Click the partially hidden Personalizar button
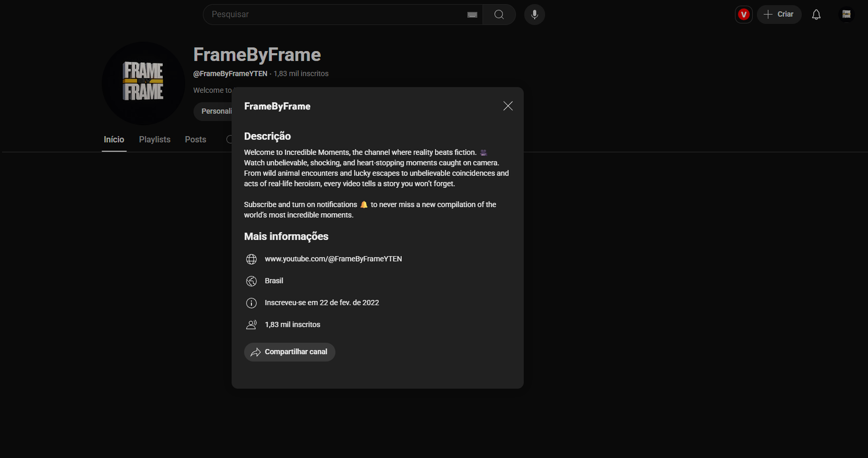868x458 pixels. pyautogui.click(x=213, y=111)
